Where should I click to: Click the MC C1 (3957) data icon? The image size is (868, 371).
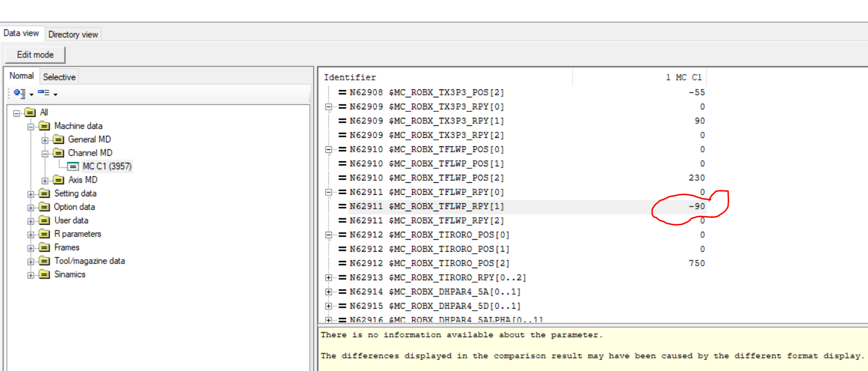pyautogui.click(x=73, y=166)
